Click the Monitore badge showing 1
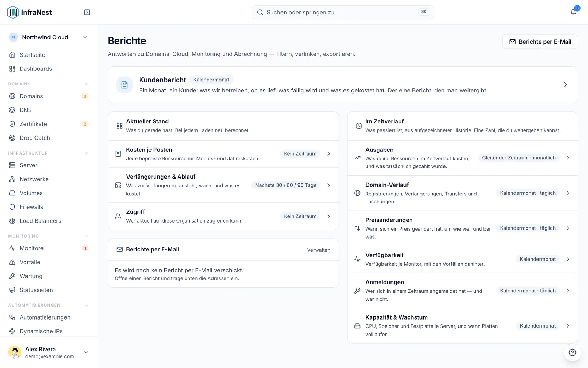The height and width of the screenshot is (368, 588). (x=85, y=248)
